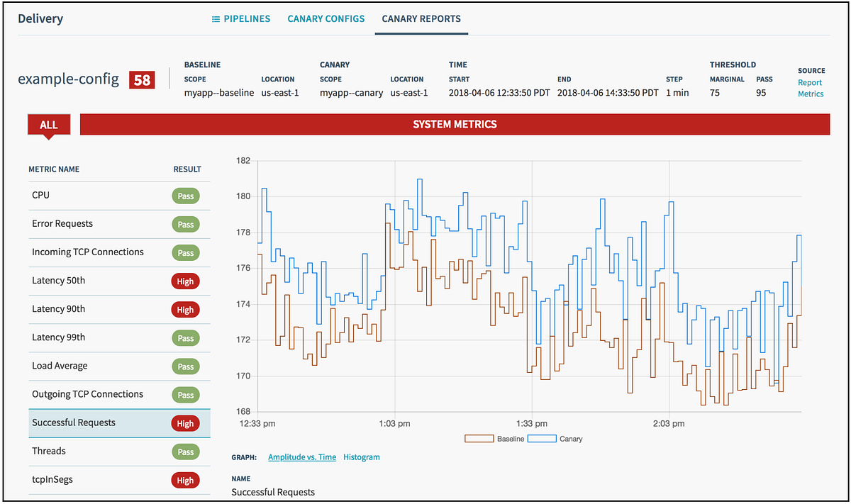Select the ALL metrics group tag
Image resolution: width=851 pixels, height=504 pixels.
point(48,125)
